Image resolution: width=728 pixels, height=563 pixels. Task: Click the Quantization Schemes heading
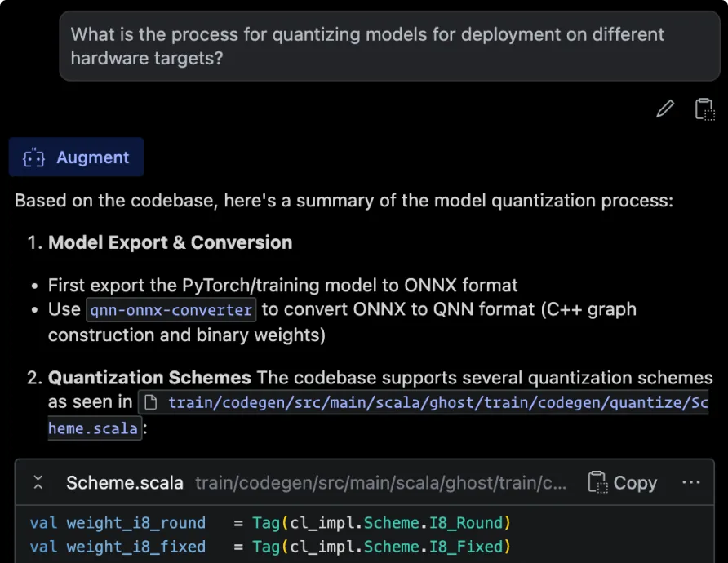[x=149, y=378]
